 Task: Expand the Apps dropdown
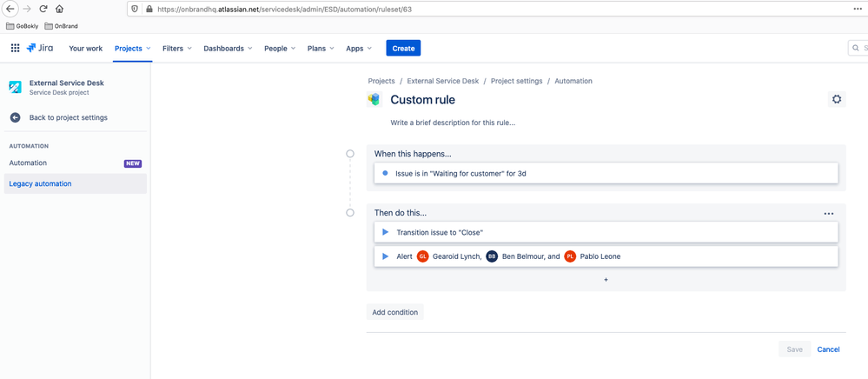coord(359,48)
